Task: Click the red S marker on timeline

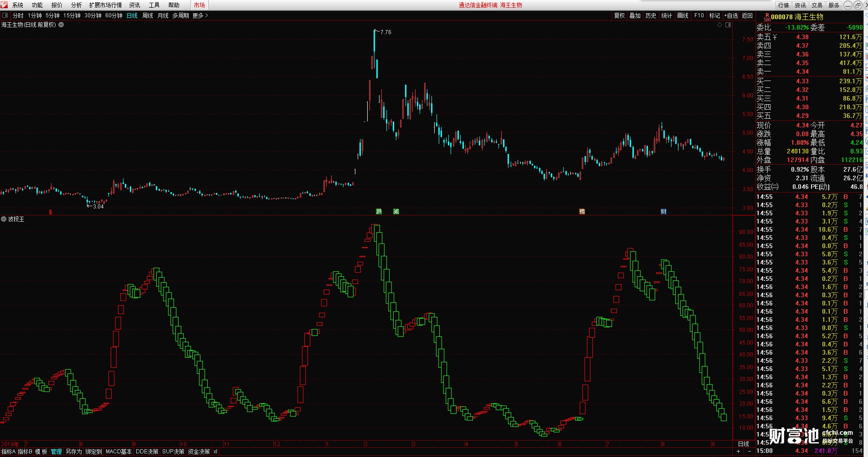Action: [x=51, y=212]
